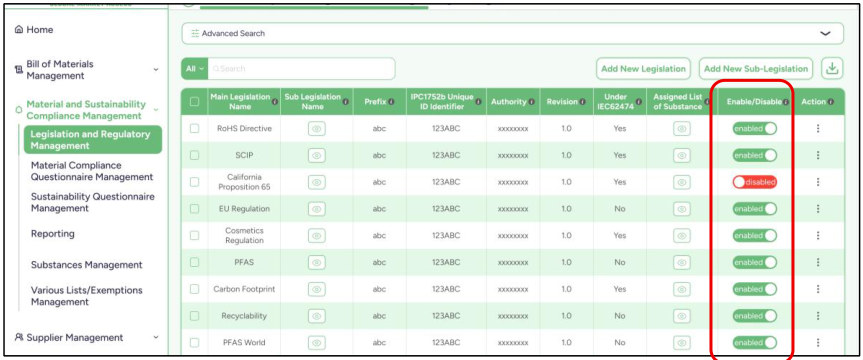
Task: Focus the legislation search field
Action: (x=302, y=69)
